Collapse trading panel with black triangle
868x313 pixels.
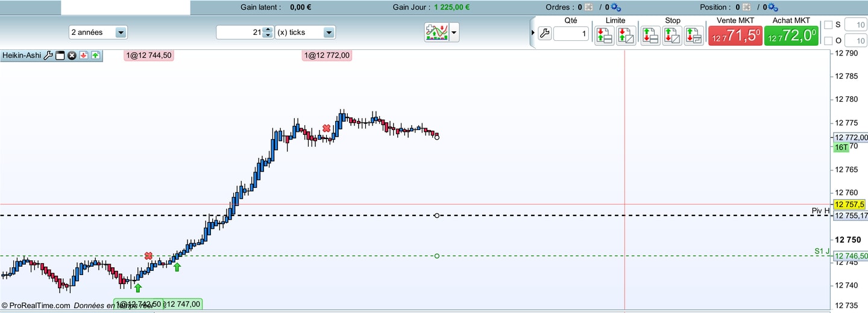[533, 33]
